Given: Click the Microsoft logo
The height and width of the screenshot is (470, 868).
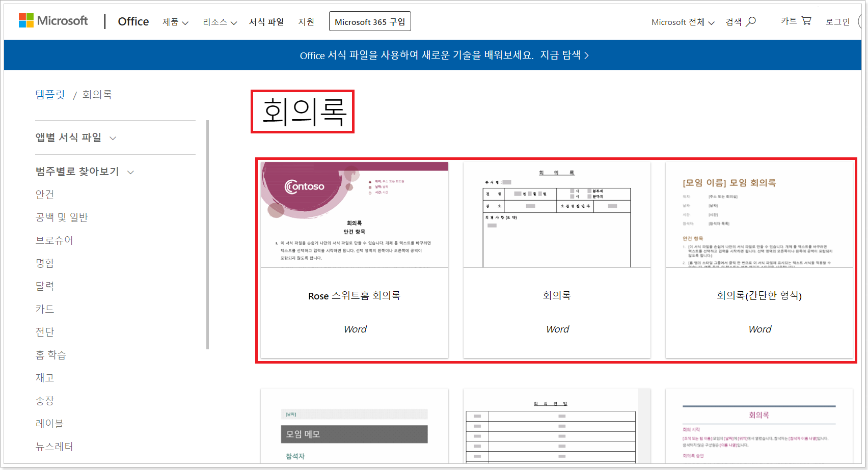Looking at the screenshot, I should pyautogui.click(x=53, y=21).
